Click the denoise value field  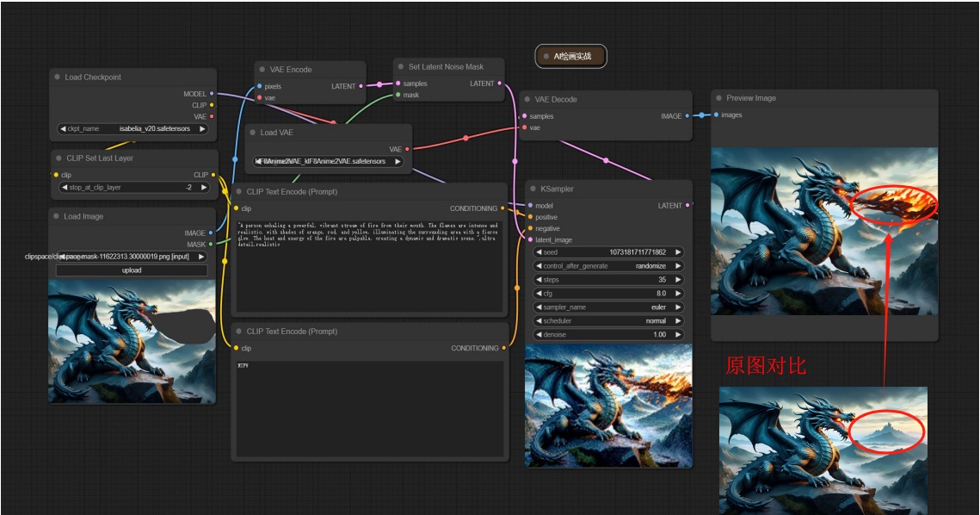pos(607,335)
